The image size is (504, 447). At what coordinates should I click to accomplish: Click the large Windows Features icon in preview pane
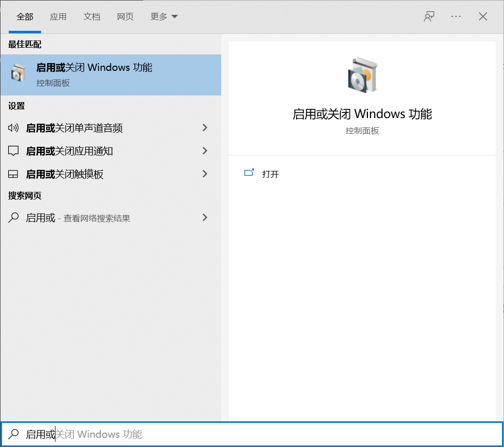[x=362, y=74]
